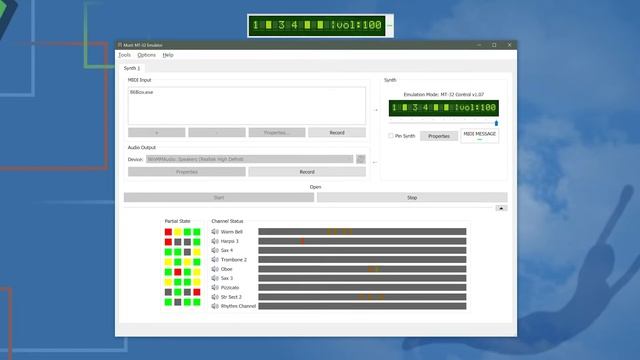Screen dimensions: 640x360
Task: Mute the Sax 3 channel speaker icon
Action: coord(215,278)
